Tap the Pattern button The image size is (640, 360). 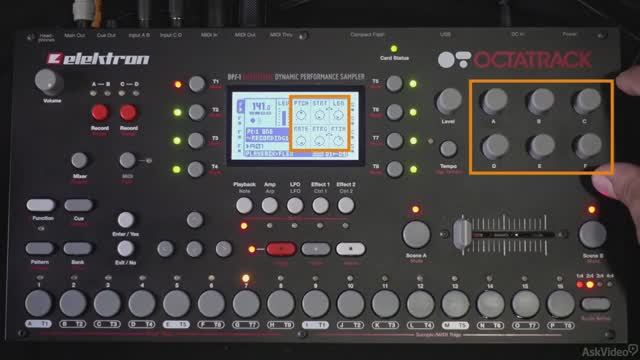(40, 248)
